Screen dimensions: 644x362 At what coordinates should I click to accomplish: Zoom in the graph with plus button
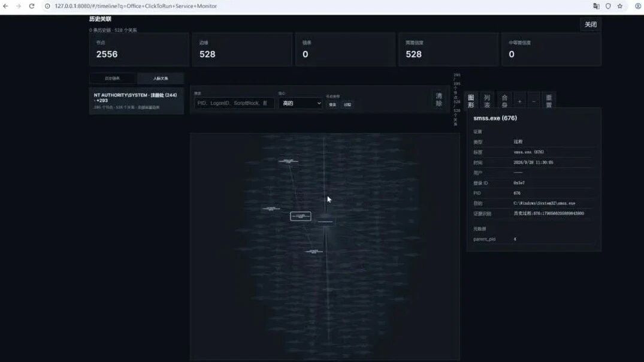(x=519, y=101)
